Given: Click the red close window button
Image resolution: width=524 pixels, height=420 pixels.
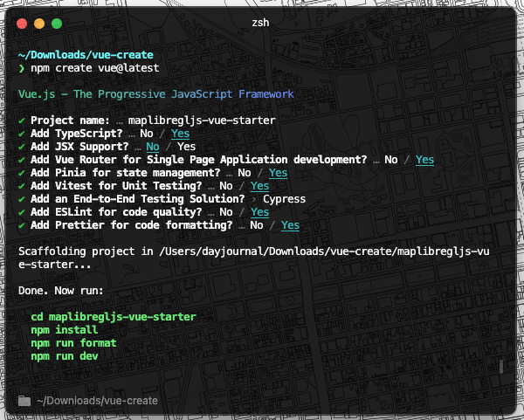Looking at the screenshot, I should click(x=22, y=24).
